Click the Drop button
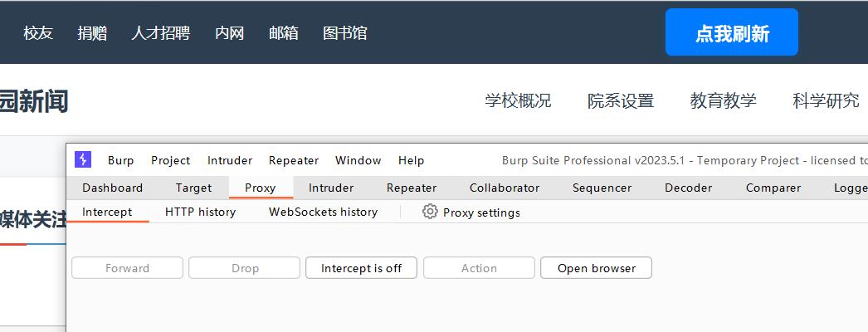 tap(245, 268)
